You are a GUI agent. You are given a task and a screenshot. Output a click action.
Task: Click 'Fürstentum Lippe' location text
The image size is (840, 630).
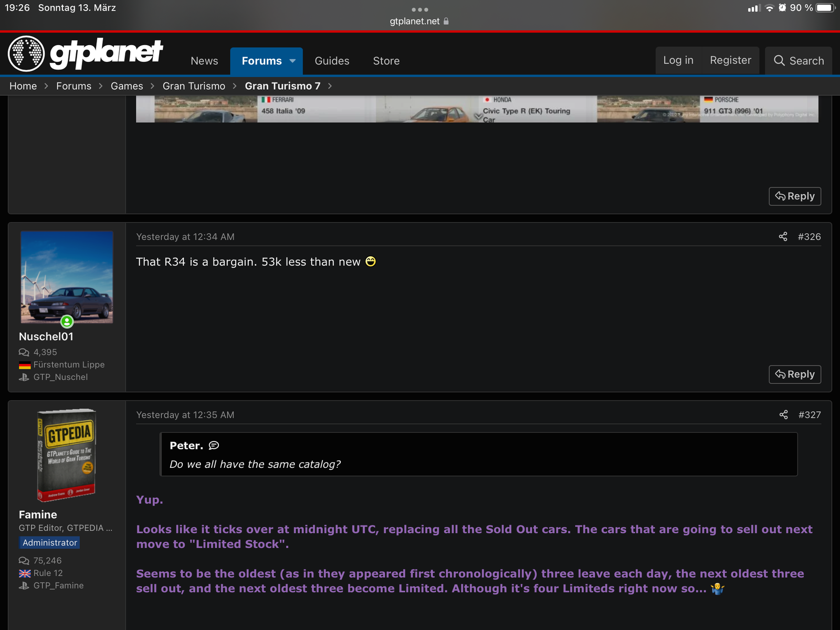[x=69, y=365]
